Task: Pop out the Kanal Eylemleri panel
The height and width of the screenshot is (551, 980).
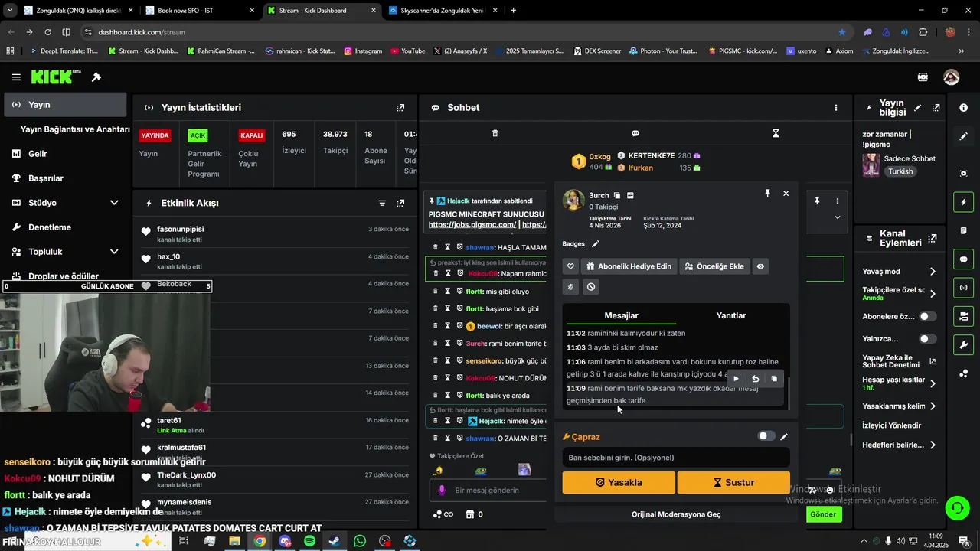Action: (x=932, y=239)
